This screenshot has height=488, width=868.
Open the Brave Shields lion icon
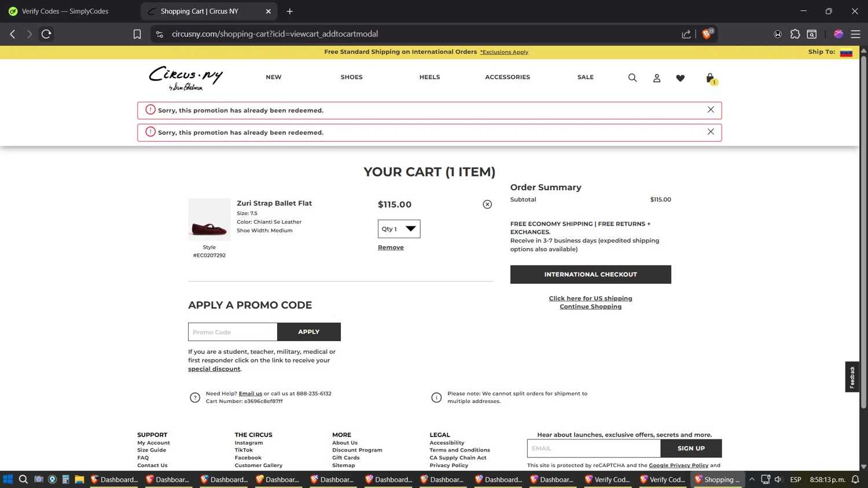point(707,34)
